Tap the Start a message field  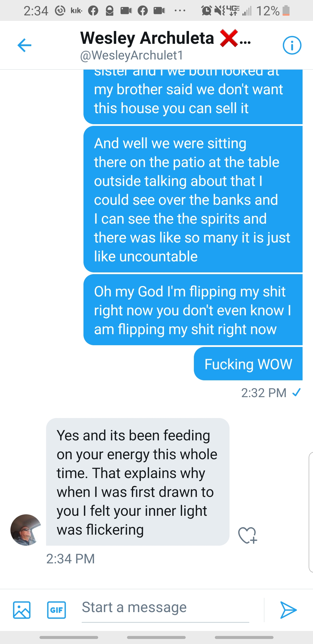[x=165, y=608]
